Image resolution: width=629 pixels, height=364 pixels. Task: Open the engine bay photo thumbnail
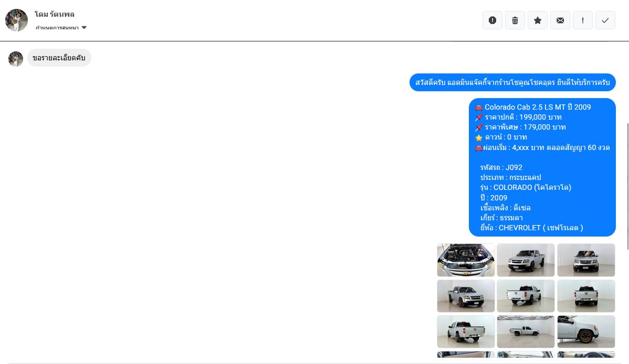(x=466, y=260)
